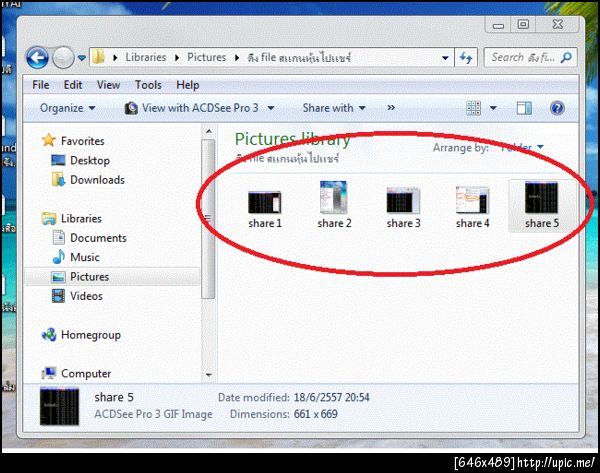Click the Homegroup icon
Image resolution: width=600 pixels, height=473 pixels.
49,335
